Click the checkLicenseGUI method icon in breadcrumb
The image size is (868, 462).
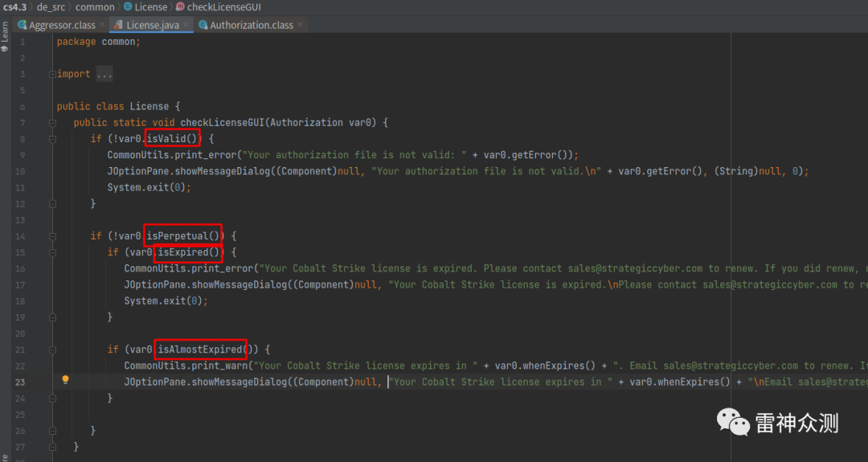(181, 6)
